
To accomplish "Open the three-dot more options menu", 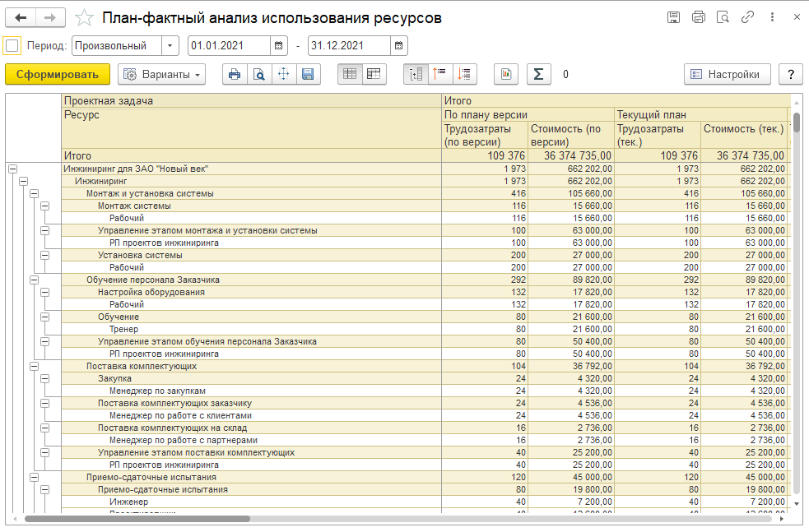I will pyautogui.click(x=771, y=17).
